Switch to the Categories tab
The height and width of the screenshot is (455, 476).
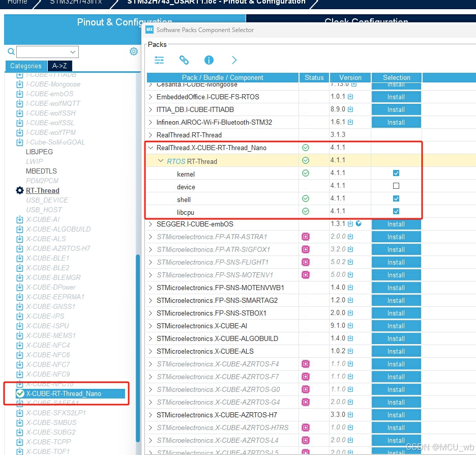coord(26,66)
